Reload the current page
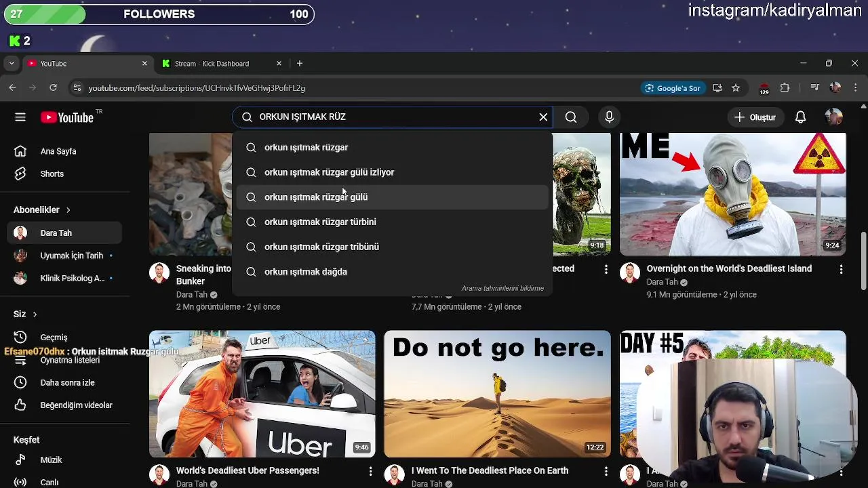This screenshot has height=488, width=868. (x=53, y=87)
